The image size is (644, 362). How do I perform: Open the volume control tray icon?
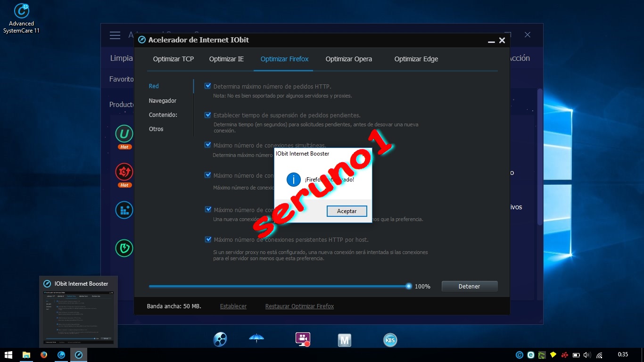(x=587, y=355)
